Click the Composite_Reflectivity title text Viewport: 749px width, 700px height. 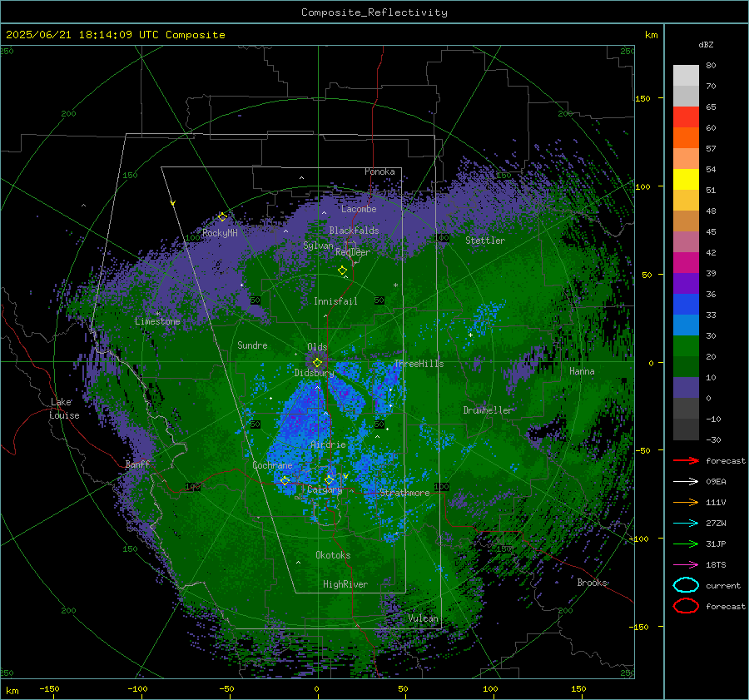pyautogui.click(x=374, y=12)
